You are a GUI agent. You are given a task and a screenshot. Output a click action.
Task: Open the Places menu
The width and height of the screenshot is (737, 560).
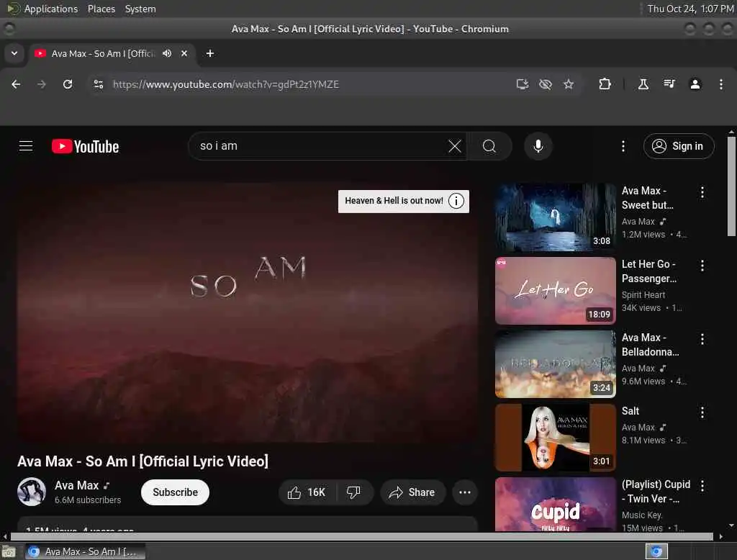coord(101,9)
